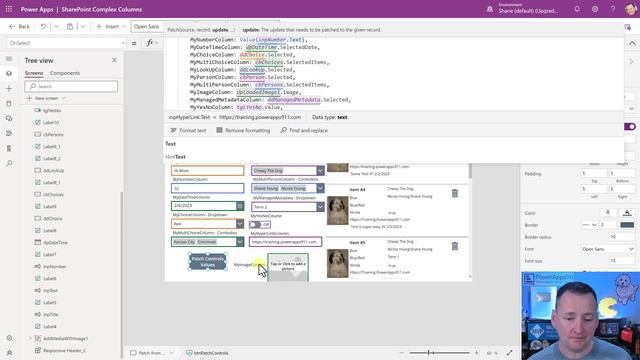Open the date picker calendar icon
This screenshot has height=360, width=640.
click(x=240, y=206)
